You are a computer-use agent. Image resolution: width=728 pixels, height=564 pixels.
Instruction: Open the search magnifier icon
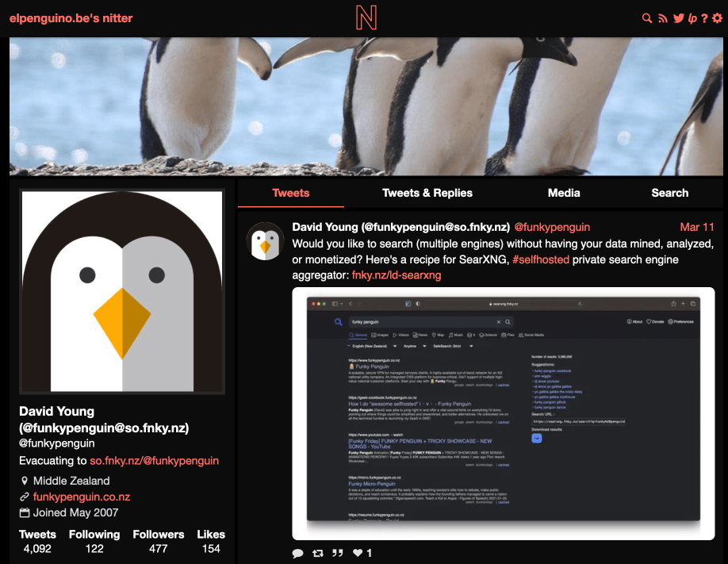click(646, 17)
